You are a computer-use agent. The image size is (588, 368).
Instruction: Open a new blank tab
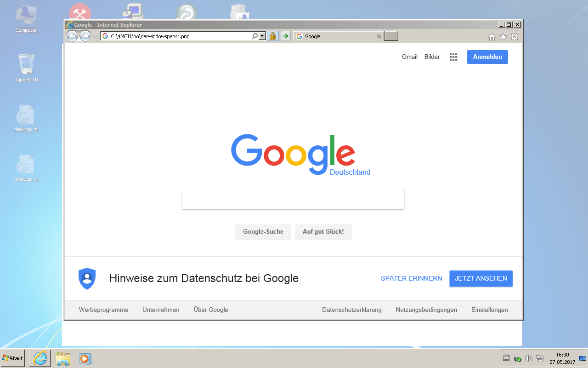tap(391, 36)
